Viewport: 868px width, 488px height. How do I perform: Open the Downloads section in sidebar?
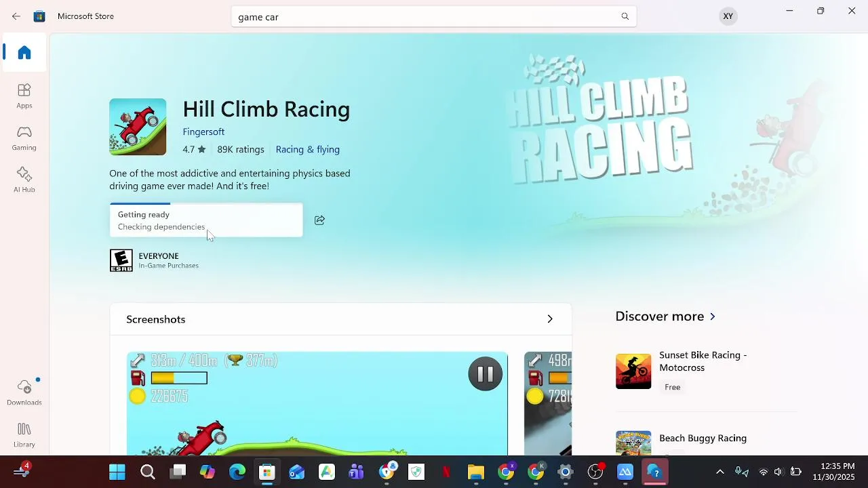[24, 393]
